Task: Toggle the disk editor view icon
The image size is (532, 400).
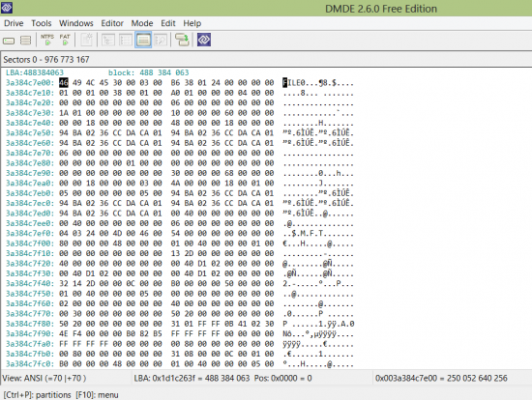Action: click(143, 40)
